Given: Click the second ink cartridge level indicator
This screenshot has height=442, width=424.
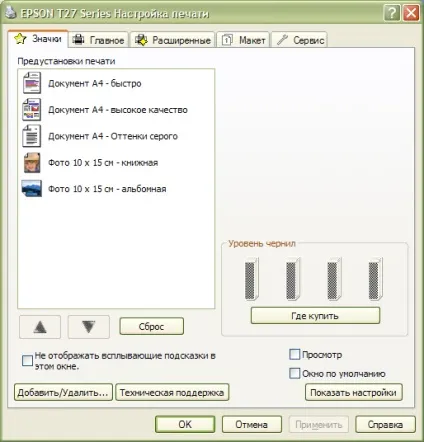Looking at the screenshot, I should pos(293,279).
